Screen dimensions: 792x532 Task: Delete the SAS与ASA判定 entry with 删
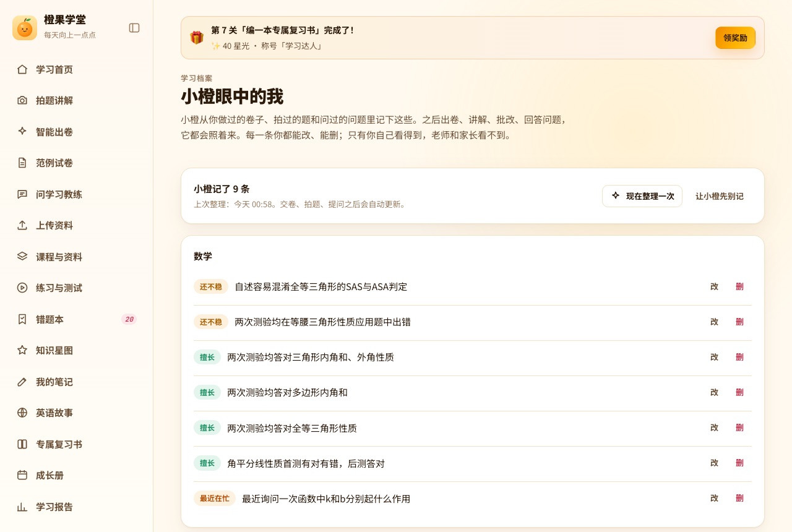pyautogui.click(x=739, y=286)
